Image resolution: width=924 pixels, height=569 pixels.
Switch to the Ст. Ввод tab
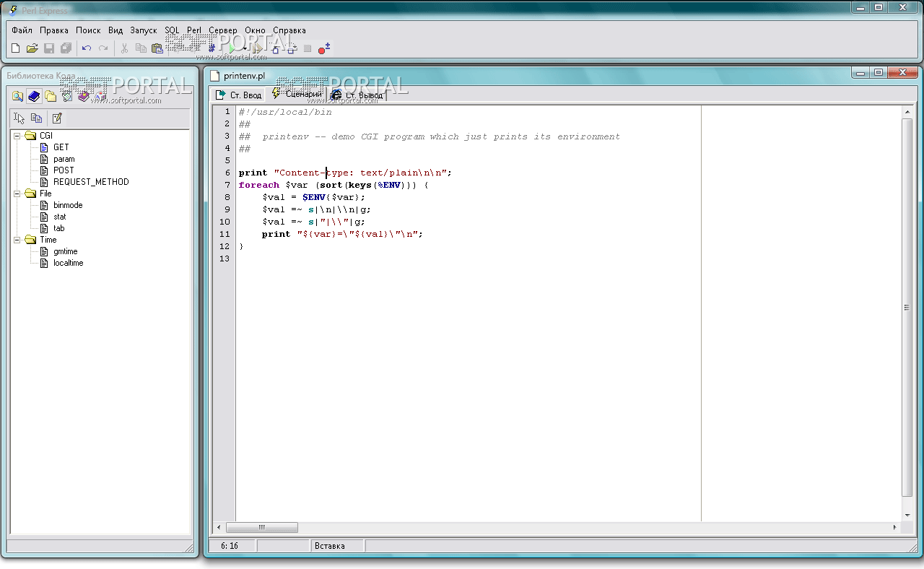point(239,95)
